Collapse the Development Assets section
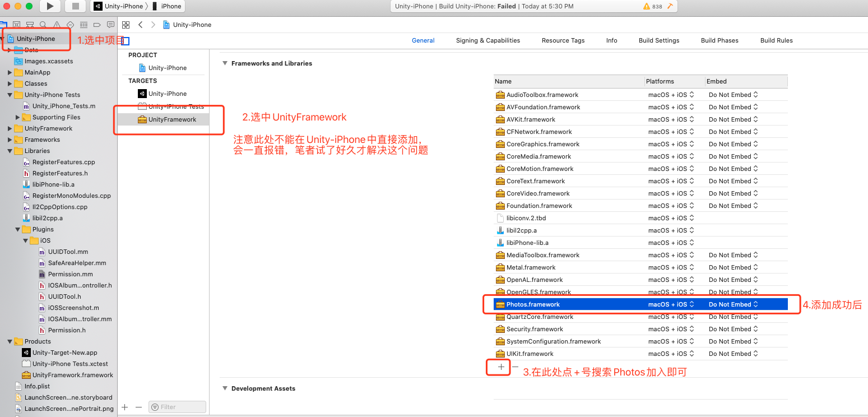 click(225, 388)
